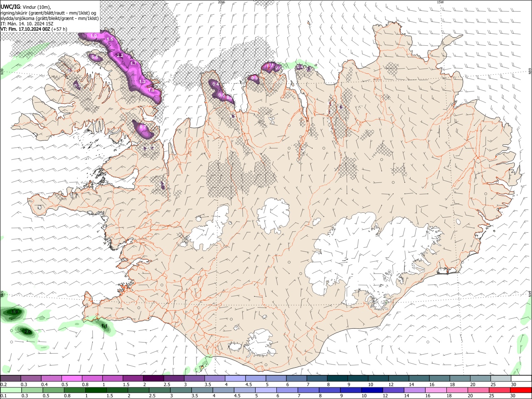Select the bright pink swatch for 0.5 mm snow
The width and height of the screenshot is (532, 399).
tap(71, 379)
